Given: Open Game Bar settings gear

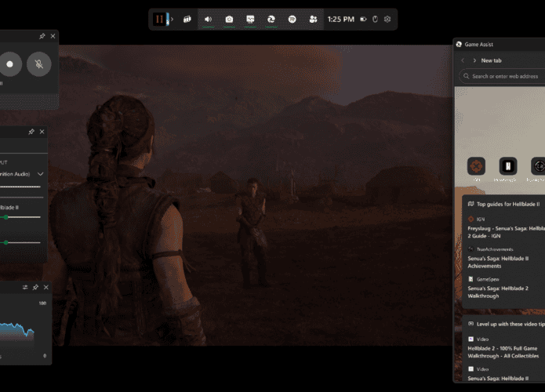Looking at the screenshot, I should coord(387,19).
